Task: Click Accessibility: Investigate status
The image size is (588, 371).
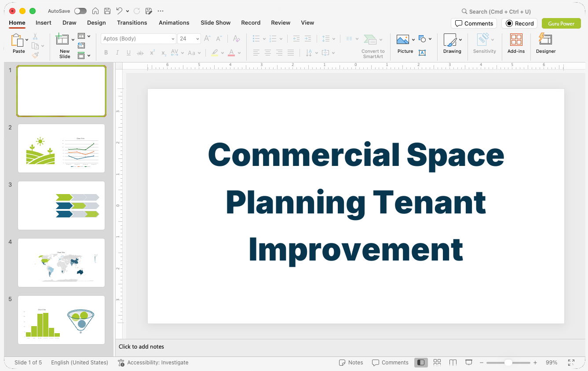Action: click(153, 362)
